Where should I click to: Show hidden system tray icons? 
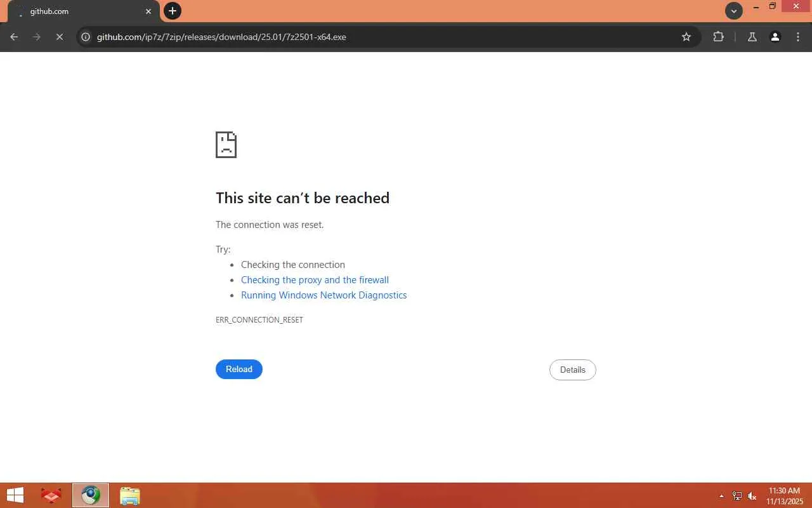721,496
